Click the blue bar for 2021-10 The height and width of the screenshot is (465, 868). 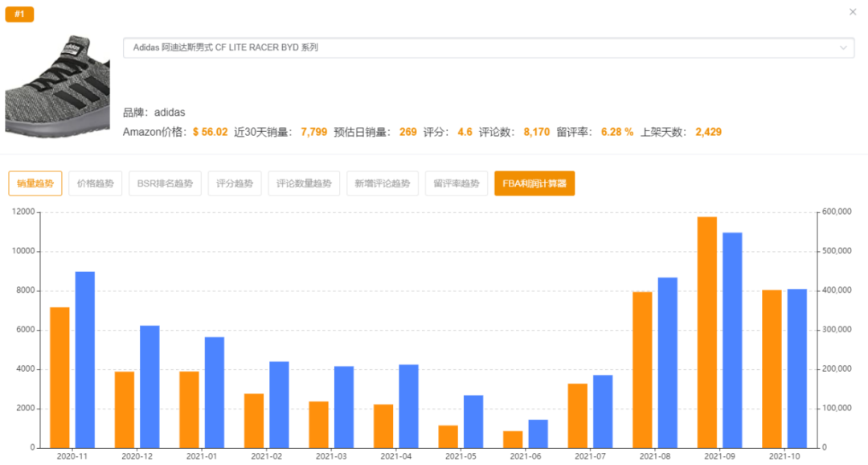coord(798,368)
